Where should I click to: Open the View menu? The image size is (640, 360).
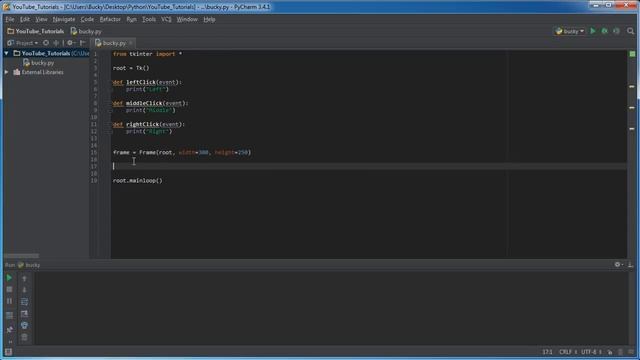click(x=41, y=19)
